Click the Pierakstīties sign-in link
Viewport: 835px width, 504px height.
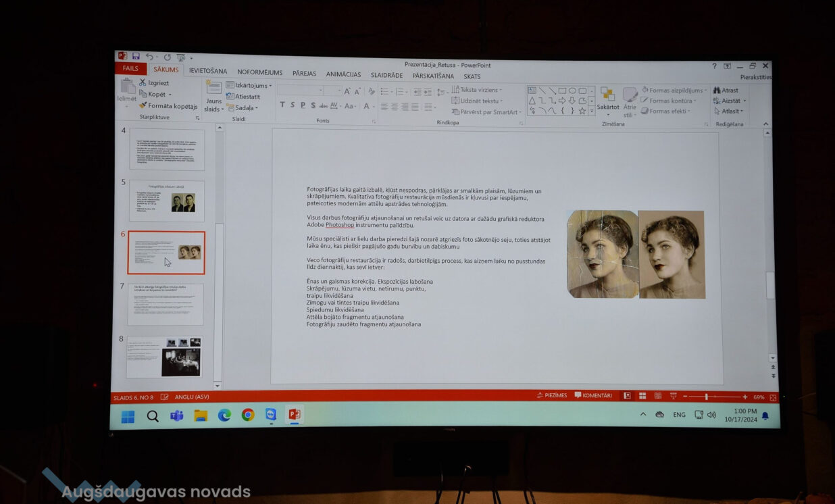click(x=755, y=77)
